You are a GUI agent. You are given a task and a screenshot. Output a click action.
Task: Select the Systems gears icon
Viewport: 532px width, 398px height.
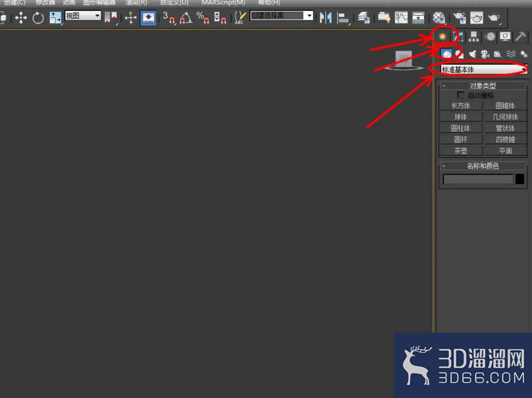coord(524,54)
